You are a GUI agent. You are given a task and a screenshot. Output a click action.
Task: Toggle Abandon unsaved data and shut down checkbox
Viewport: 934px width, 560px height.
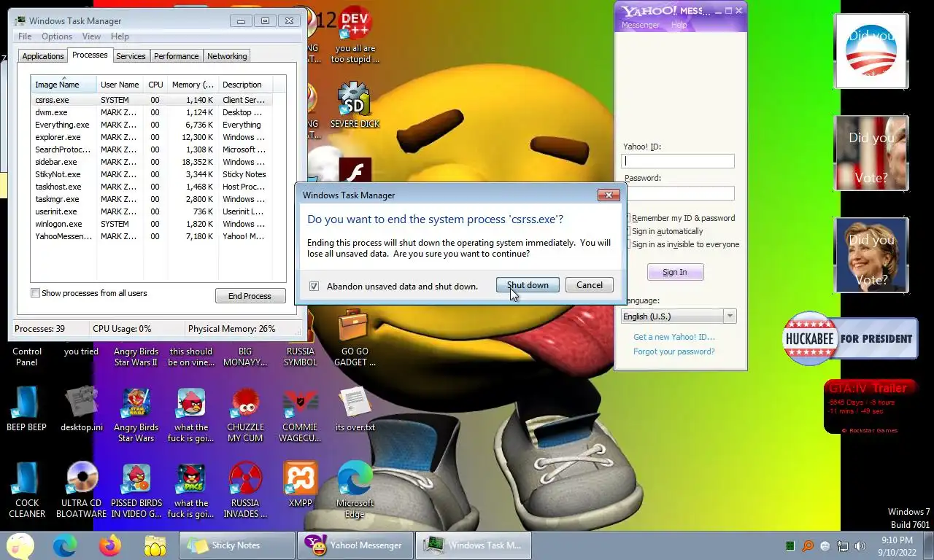point(314,286)
